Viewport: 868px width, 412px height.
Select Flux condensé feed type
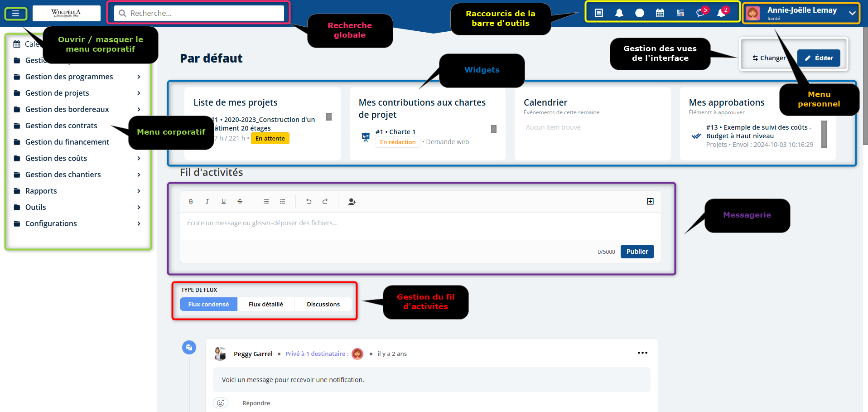pos(208,304)
